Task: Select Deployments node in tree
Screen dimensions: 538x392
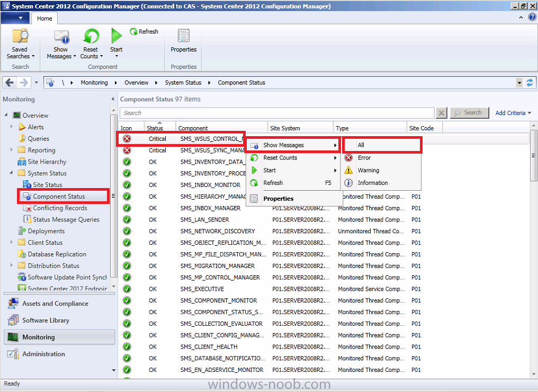Action: click(x=41, y=231)
